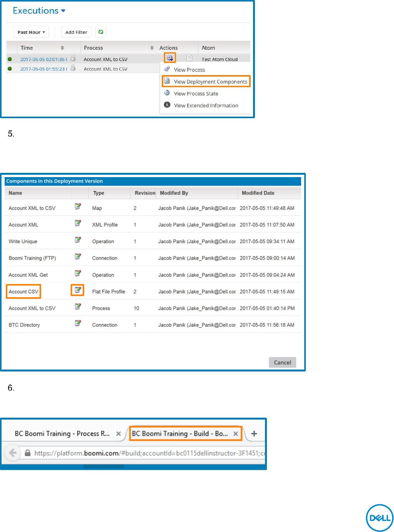
Task: Click the BTC Directory component name
Action: [x=24, y=325]
